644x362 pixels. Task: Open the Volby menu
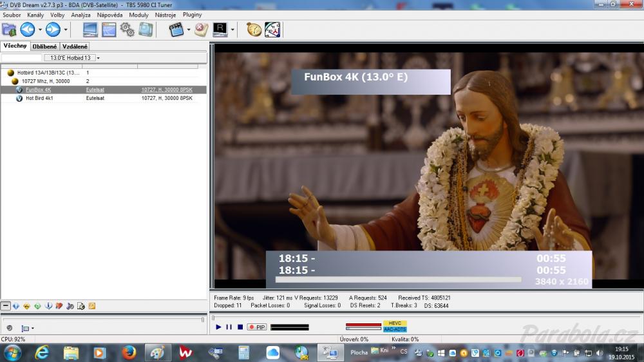57,15
